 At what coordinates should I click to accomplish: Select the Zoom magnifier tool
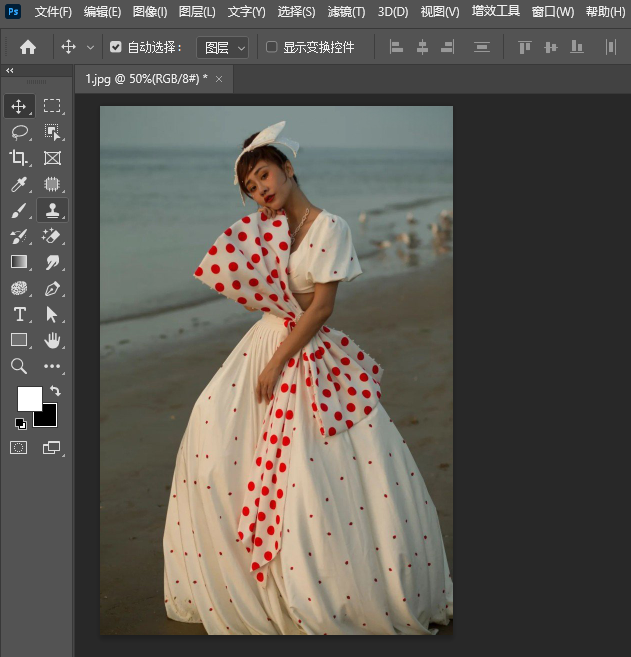[19, 367]
